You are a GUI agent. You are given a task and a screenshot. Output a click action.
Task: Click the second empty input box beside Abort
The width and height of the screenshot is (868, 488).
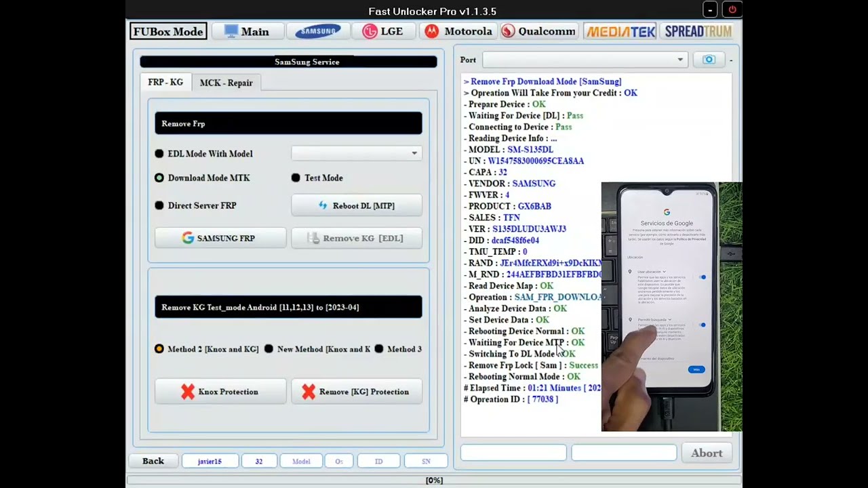tap(624, 453)
